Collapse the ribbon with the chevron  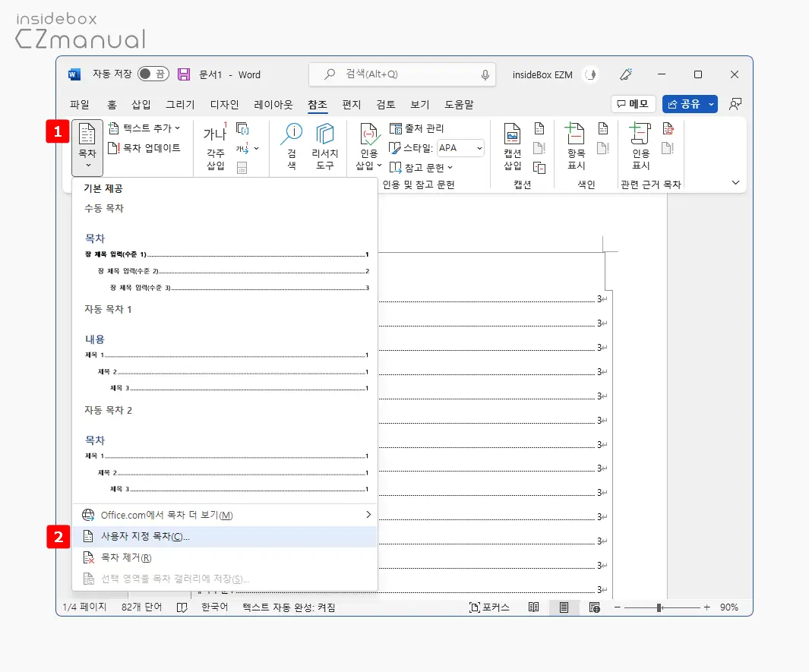coord(736,182)
